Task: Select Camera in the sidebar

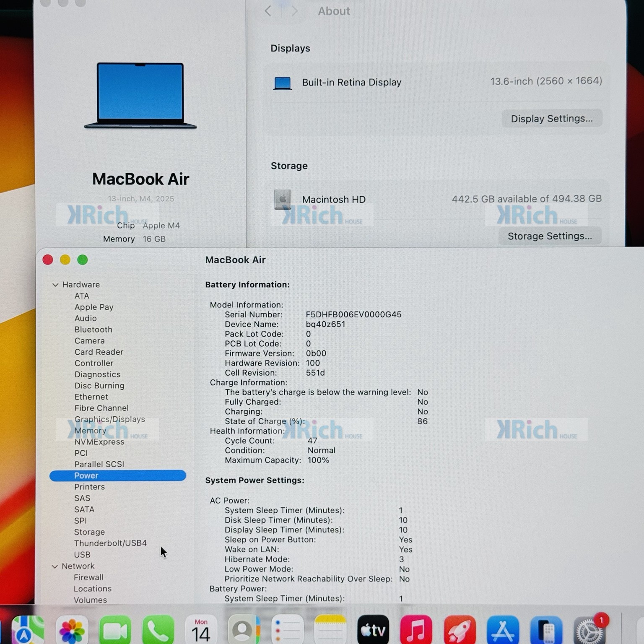Action: pos(90,341)
